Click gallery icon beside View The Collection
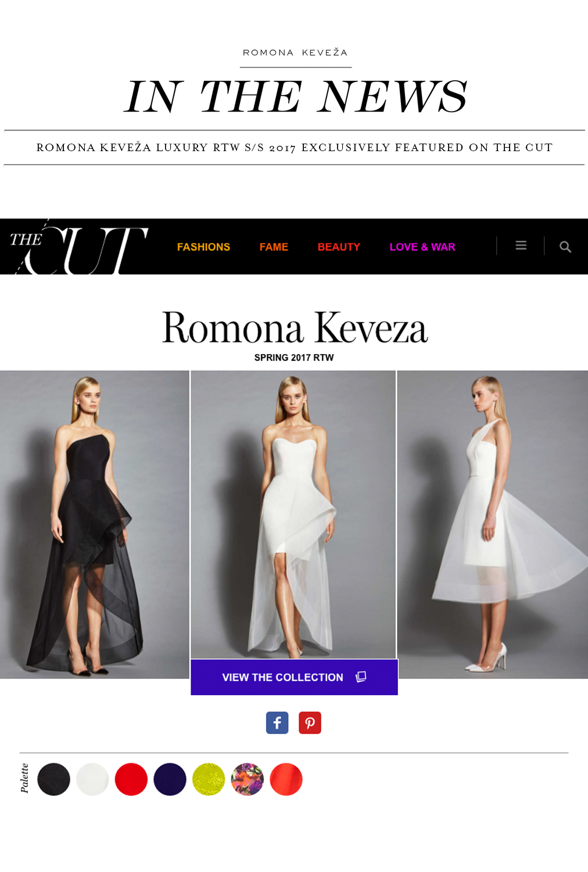Image resolution: width=588 pixels, height=872 pixels. [x=361, y=677]
